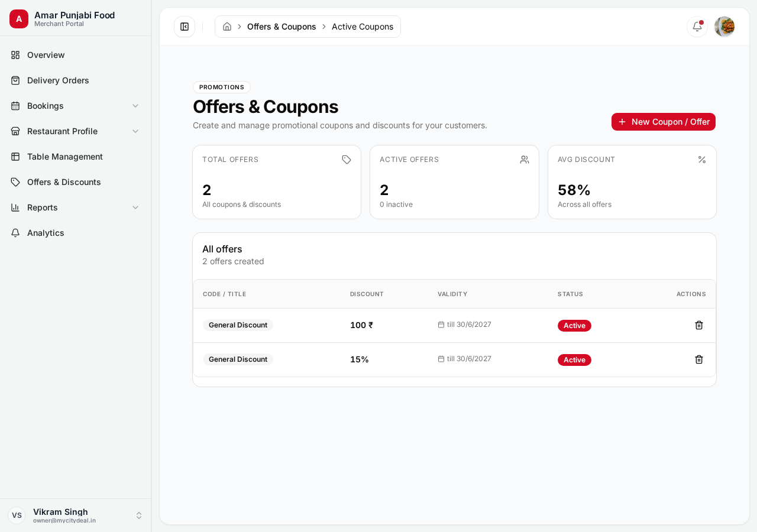The image size is (757, 532).
Task: Select Offers & Discounts menu item
Action: coord(75,182)
